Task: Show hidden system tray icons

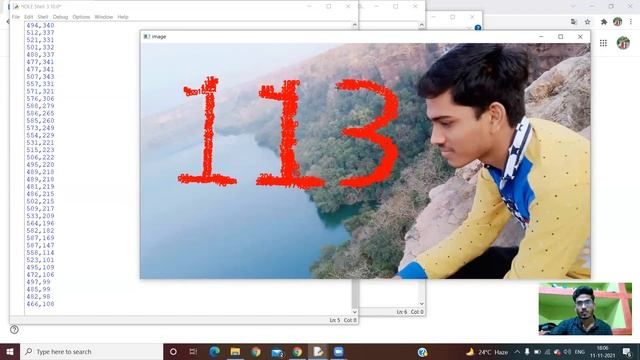Action: tap(517, 351)
